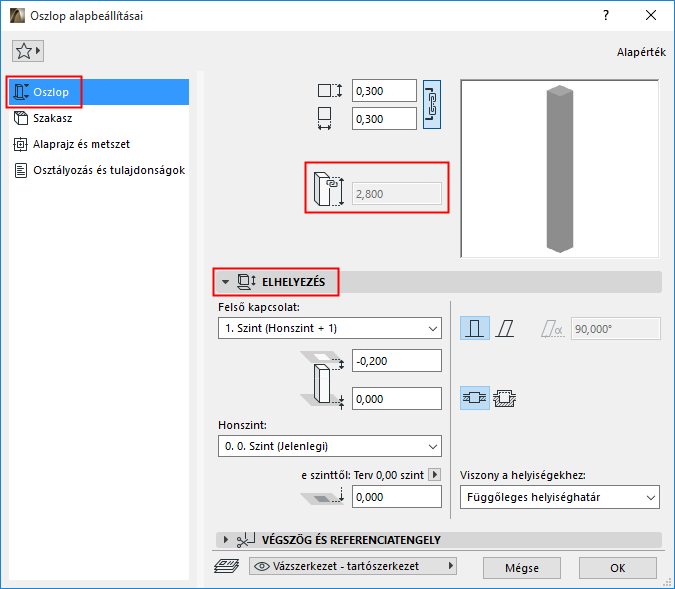Click the 90,000° angle field
Image resolution: width=675 pixels, height=589 pixels.
point(616,329)
